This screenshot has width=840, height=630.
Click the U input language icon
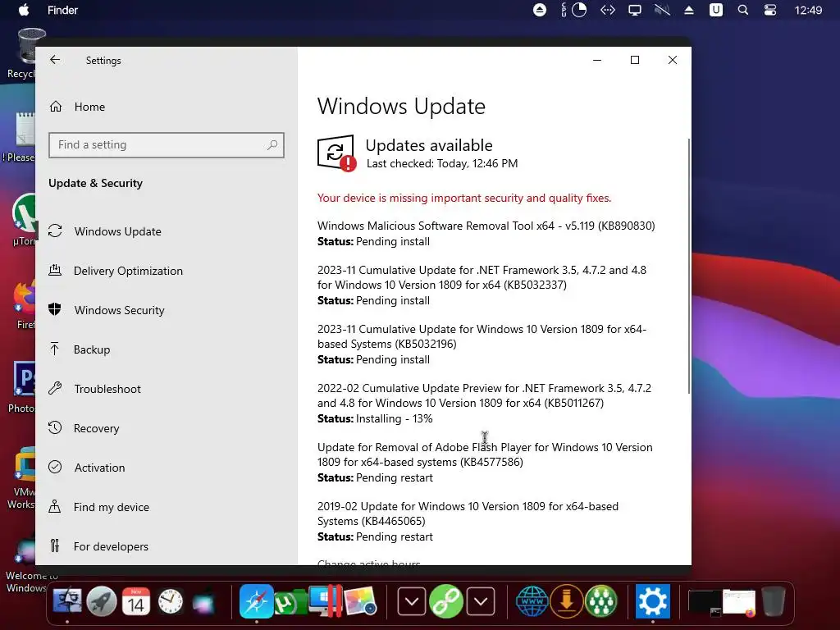point(715,10)
